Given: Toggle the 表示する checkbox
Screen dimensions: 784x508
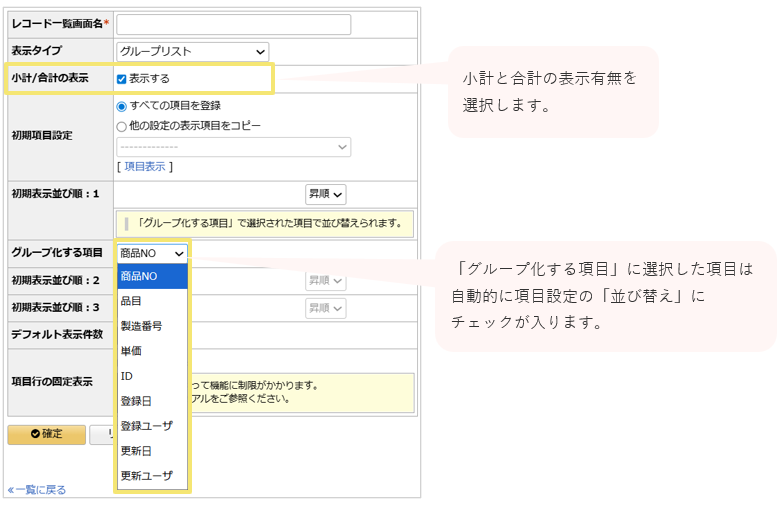Looking at the screenshot, I should [x=121, y=79].
